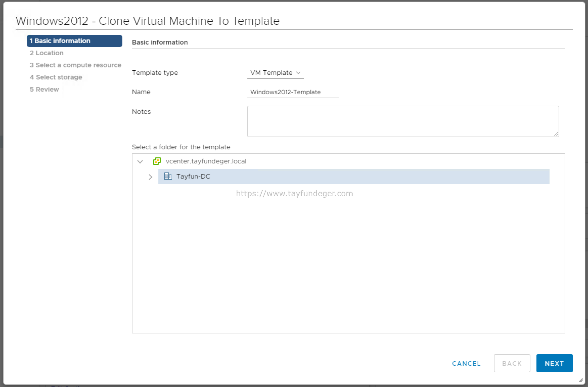Click the vCenter server icon
The width and height of the screenshot is (588, 387).
tap(157, 161)
